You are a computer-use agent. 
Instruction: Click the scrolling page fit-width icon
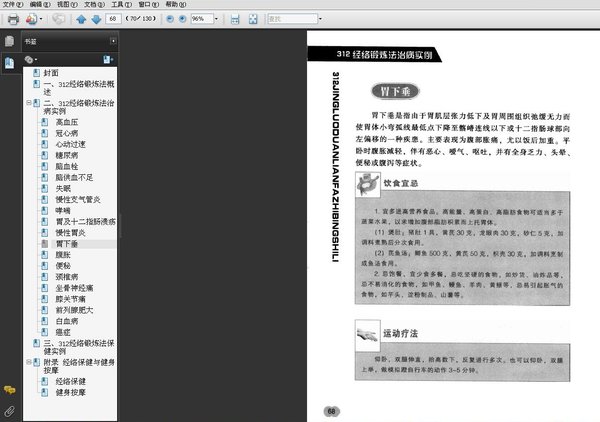click(235, 19)
